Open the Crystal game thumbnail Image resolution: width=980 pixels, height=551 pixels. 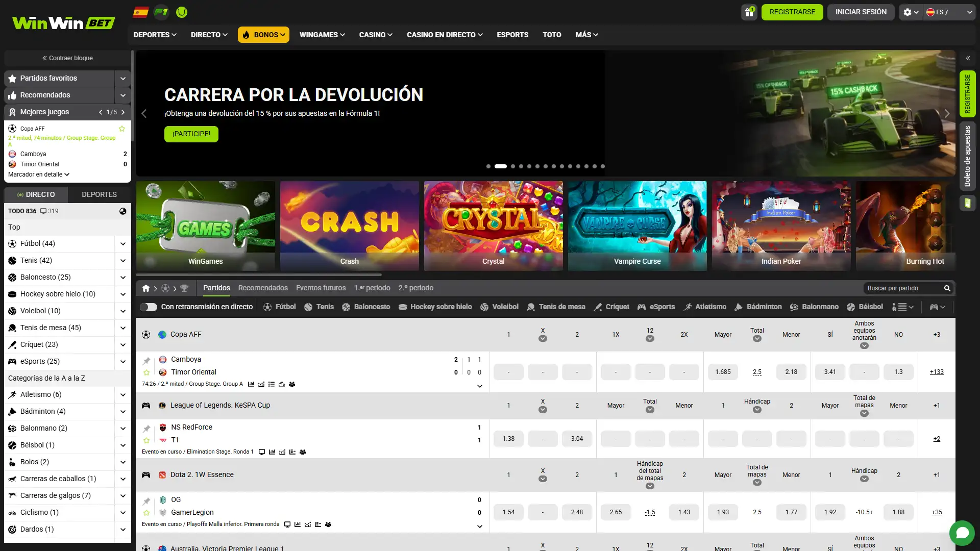pos(494,226)
